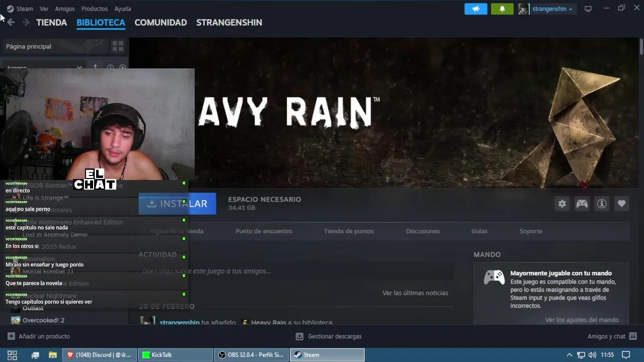Open the Windows notification center icon
This screenshot has width=644, height=362.
(x=626, y=355)
